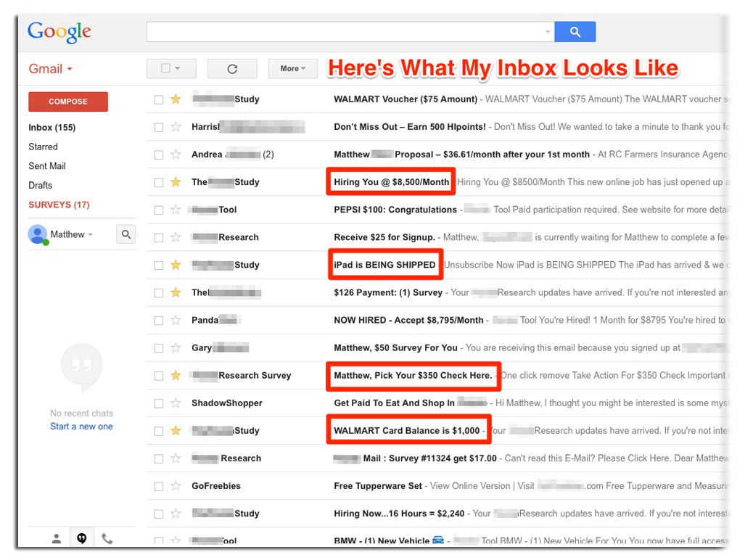Star the Harris HIpoints email
Screen dimensions: 753x560
[x=176, y=127]
